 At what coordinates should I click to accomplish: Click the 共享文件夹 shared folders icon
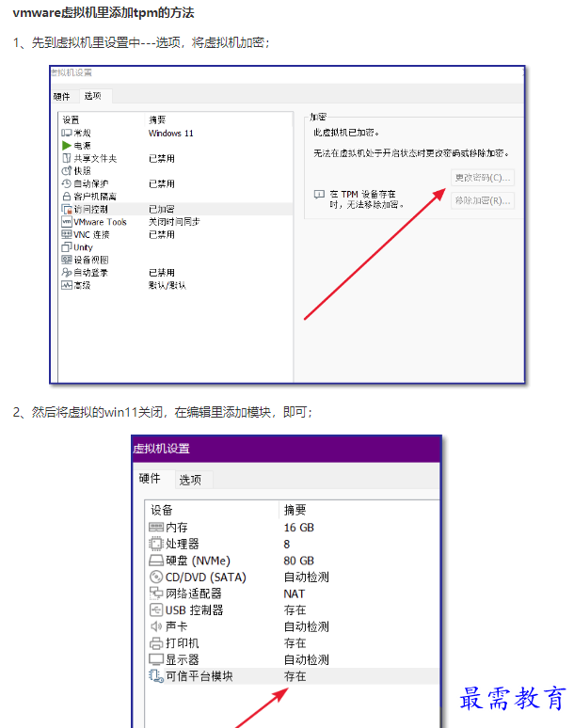(67, 158)
